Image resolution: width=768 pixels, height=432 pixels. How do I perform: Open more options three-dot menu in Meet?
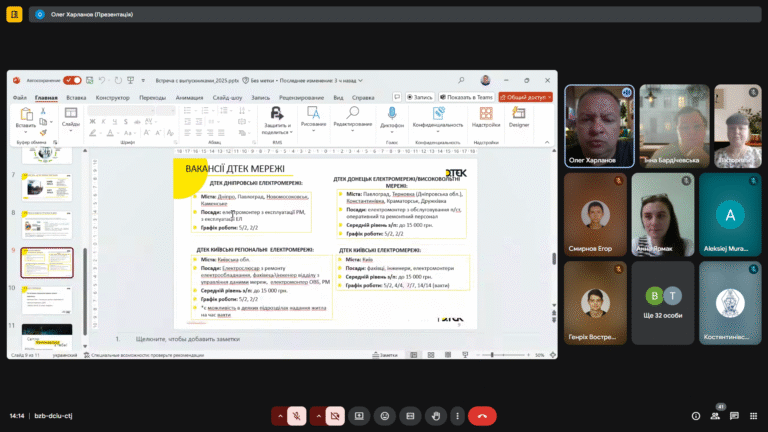pyautogui.click(x=457, y=416)
